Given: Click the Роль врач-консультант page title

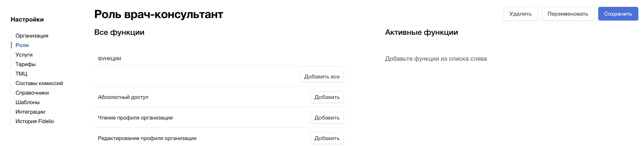Looking at the screenshot, I should tap(158, 14).
